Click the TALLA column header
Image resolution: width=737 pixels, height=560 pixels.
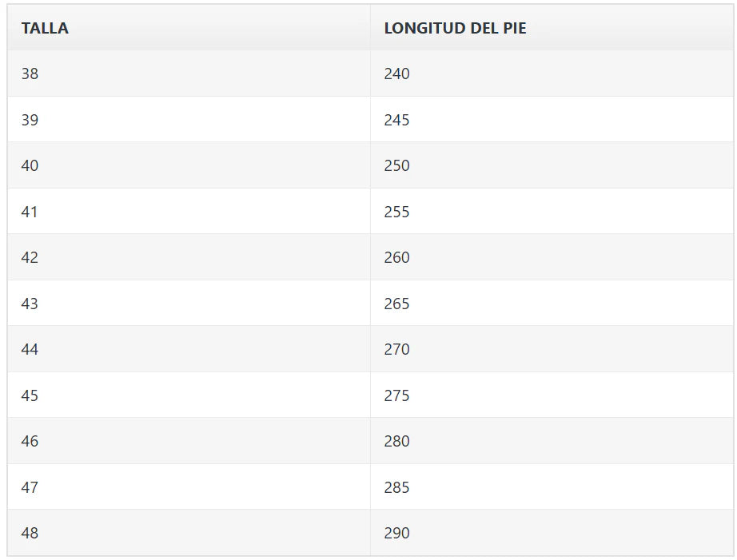tap(45, 29)
